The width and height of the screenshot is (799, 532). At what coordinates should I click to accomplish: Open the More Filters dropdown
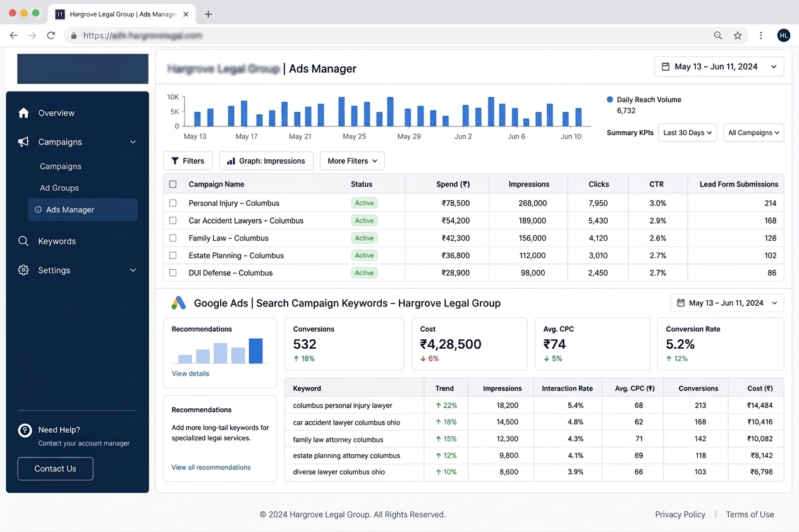click(352, 161)
